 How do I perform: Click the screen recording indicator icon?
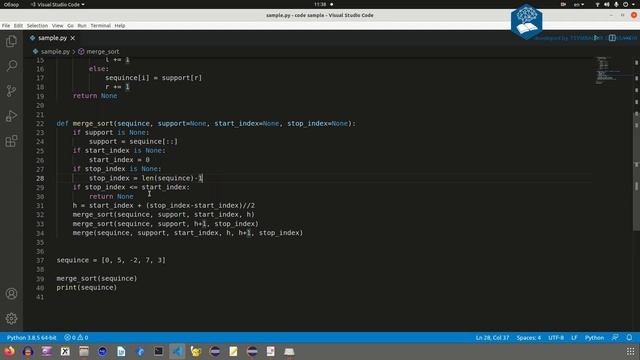563,4
